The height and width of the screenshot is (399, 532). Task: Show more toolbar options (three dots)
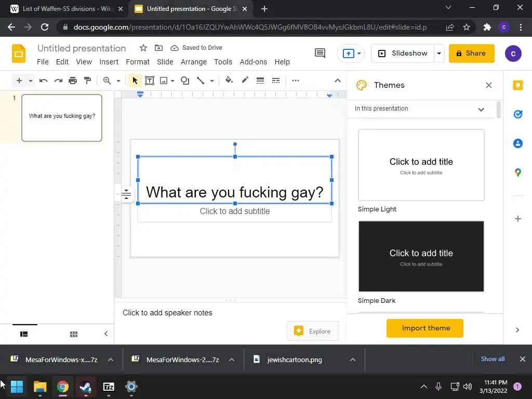(296, 81)
